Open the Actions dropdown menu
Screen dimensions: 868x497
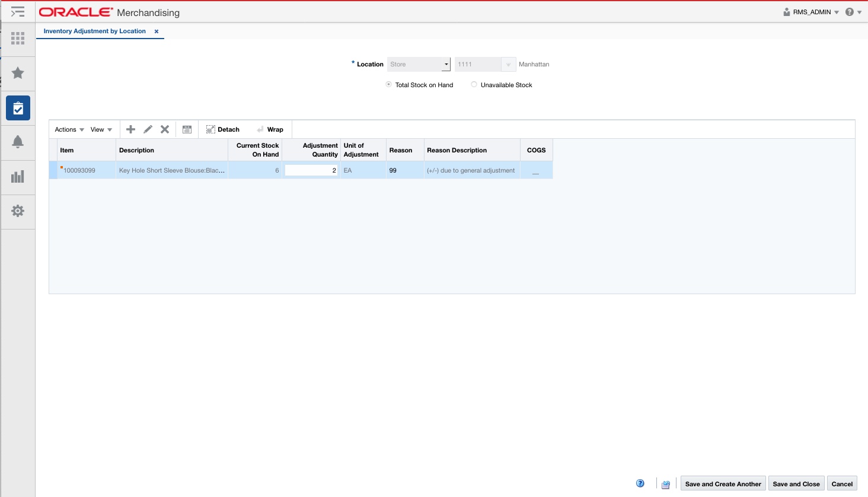tap(65, 129)
